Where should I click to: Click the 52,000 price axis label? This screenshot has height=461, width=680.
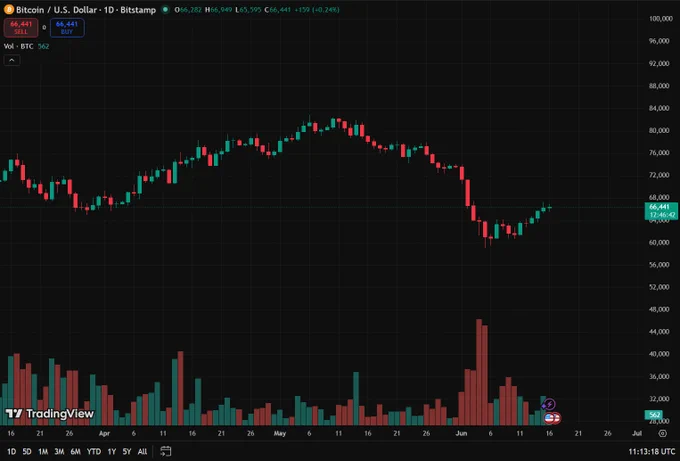coord(659,287)
